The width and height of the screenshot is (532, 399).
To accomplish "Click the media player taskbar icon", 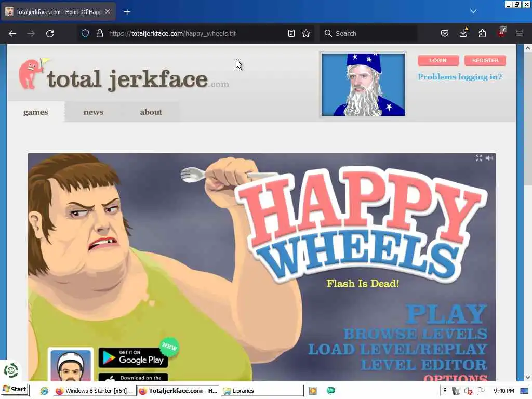I will 313,391.
